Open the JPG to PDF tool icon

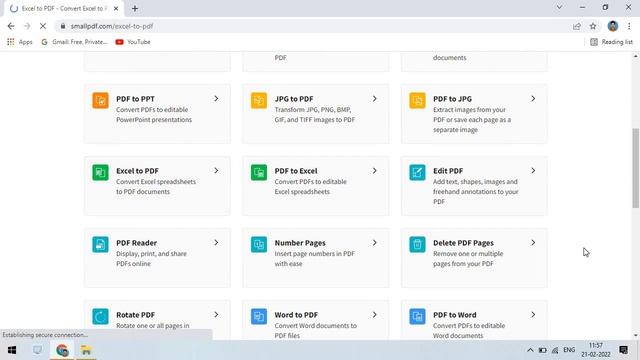click(x=259, y=100)
